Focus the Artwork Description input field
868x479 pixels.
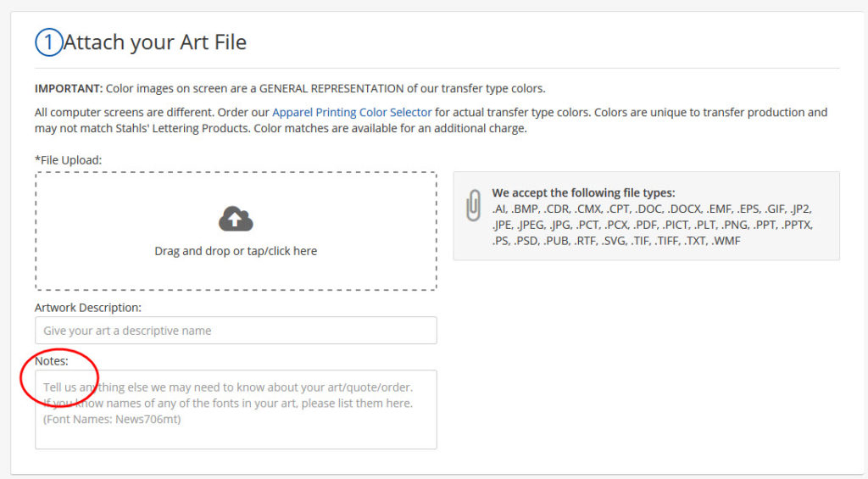236,331
